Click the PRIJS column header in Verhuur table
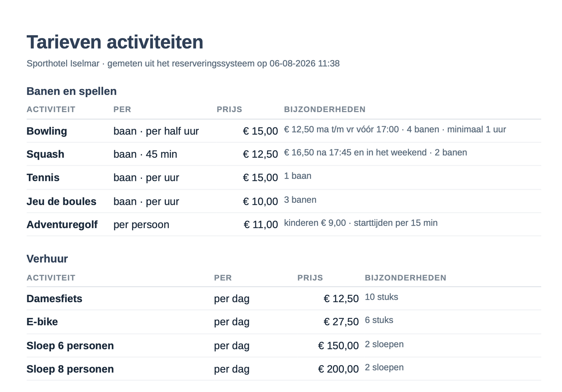 pos(310,278)
